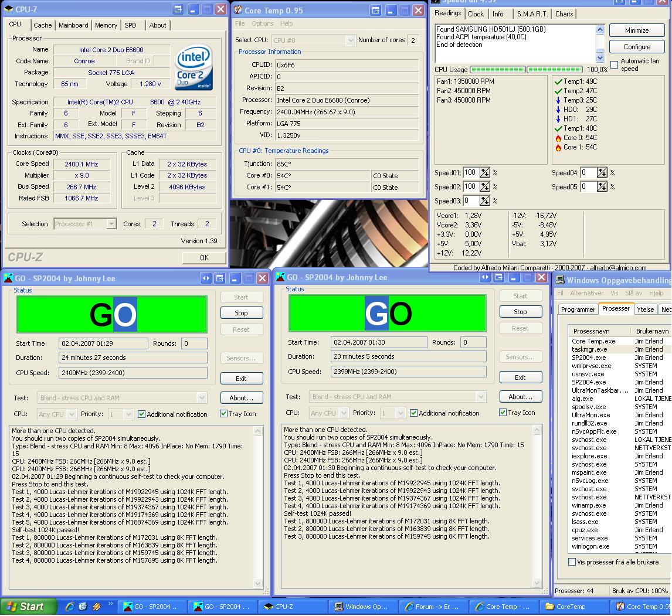
Task: Click the third quick launch icon on taskbar
Action: click(x=96, y=607)
